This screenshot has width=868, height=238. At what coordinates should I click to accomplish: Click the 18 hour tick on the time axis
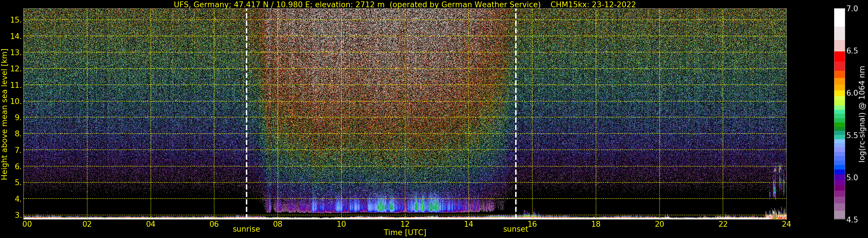[596, 224]
